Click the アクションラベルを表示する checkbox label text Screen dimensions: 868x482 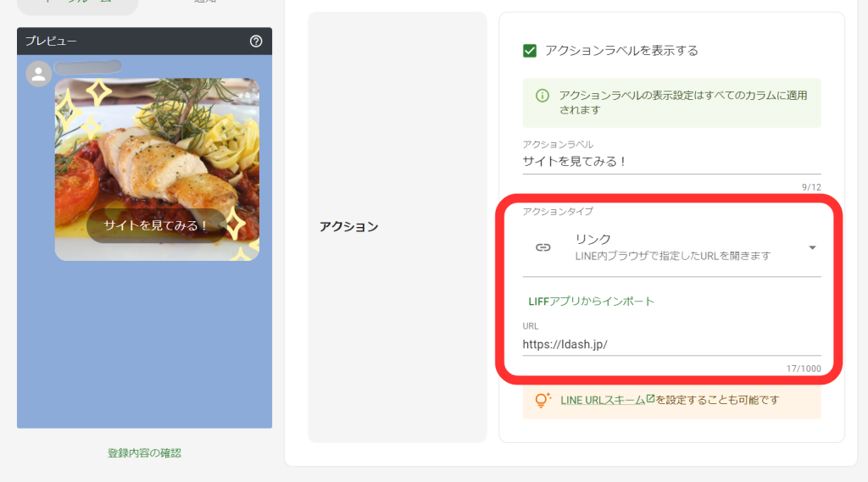(621, 51)
